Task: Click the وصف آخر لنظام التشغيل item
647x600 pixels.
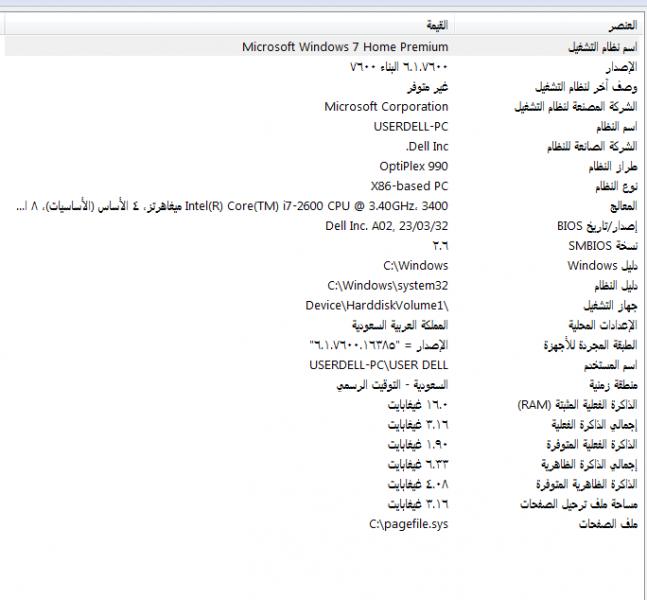Action: [x=586, y=87]
